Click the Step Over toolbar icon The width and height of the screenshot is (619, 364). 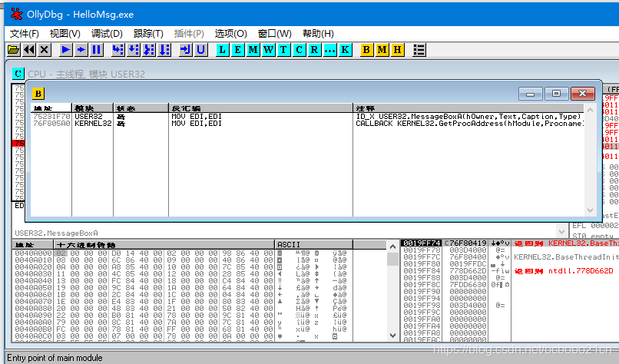coord(134,50)
